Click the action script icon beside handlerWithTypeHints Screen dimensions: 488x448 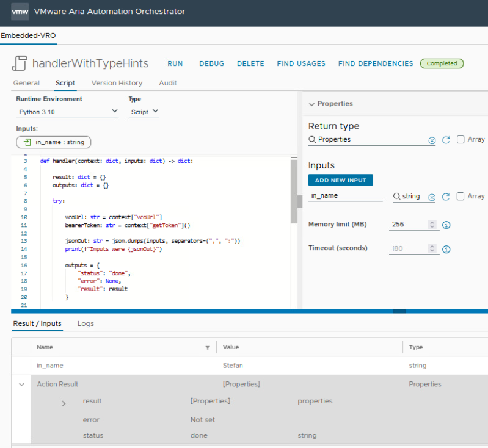click(x=20, y=63)
